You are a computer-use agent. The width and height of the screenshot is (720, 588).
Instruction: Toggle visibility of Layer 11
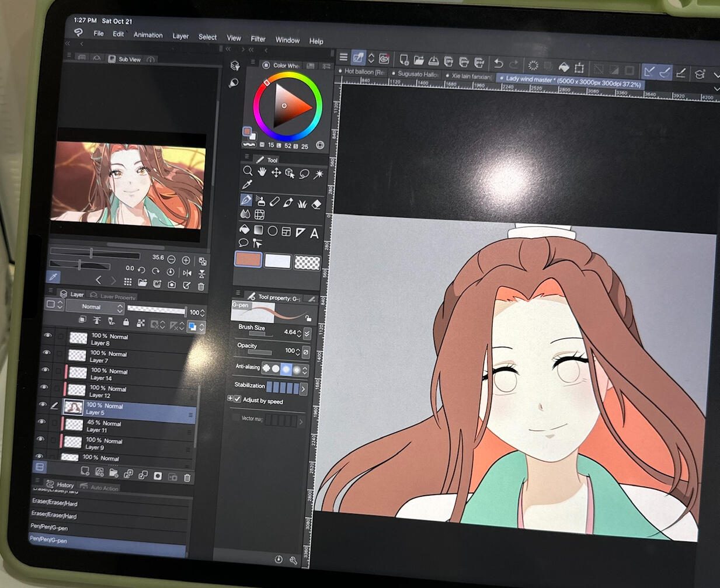[41, 422]
